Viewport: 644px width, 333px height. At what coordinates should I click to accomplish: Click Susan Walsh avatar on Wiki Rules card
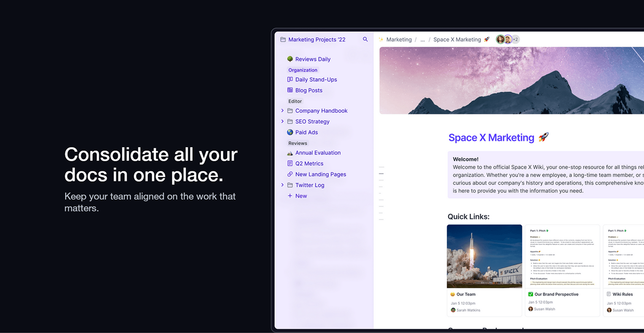pyautogui.click(x=609, y=310)
